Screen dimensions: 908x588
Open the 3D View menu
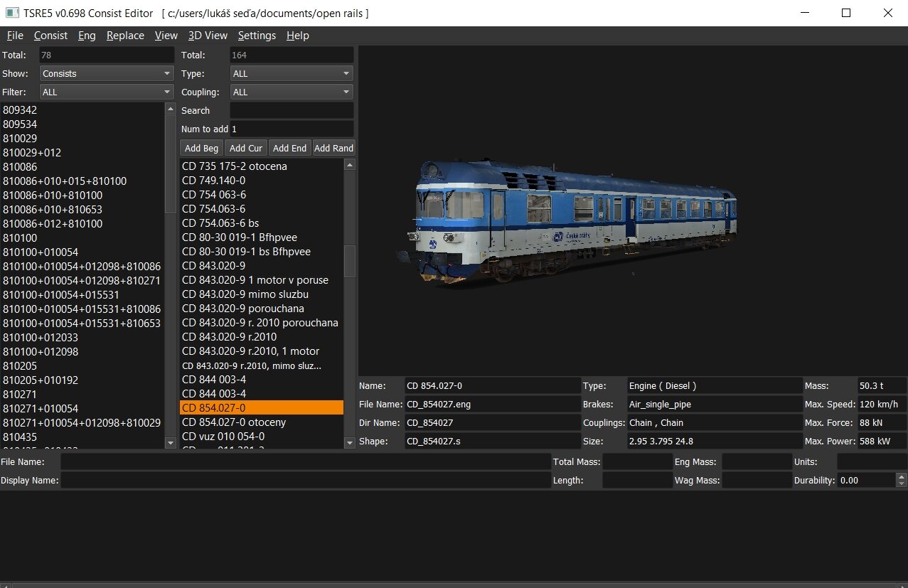tap(208, 36)
